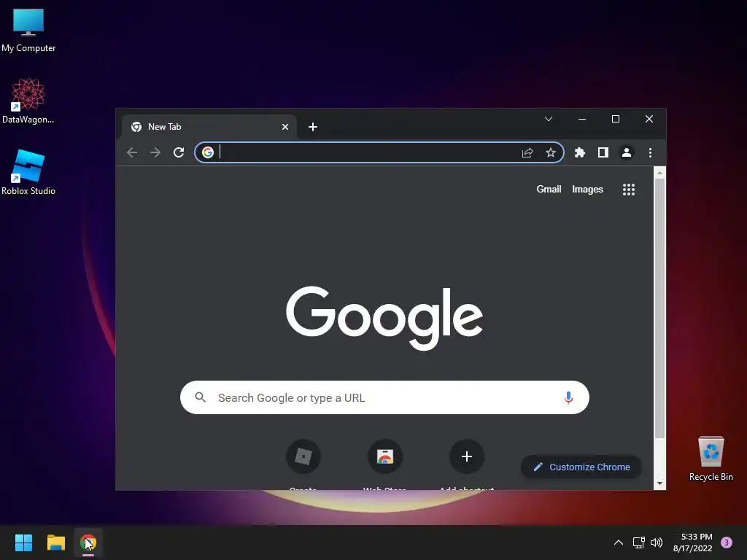Screen dimensions: 747x560
Task: Share this page via address bar icon
Action: [527, 152]
